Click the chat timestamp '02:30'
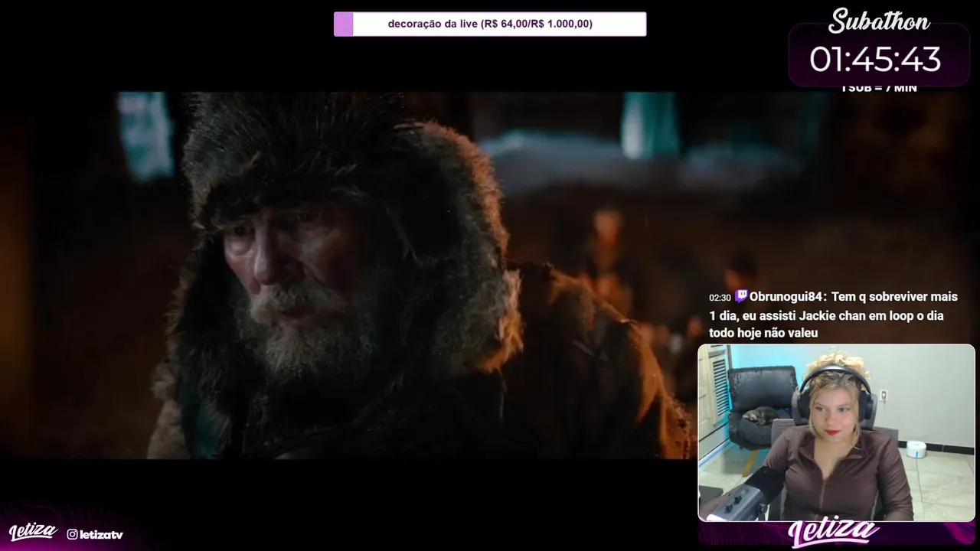The height and width of the screenshot is (551, 980). [720, 298]
